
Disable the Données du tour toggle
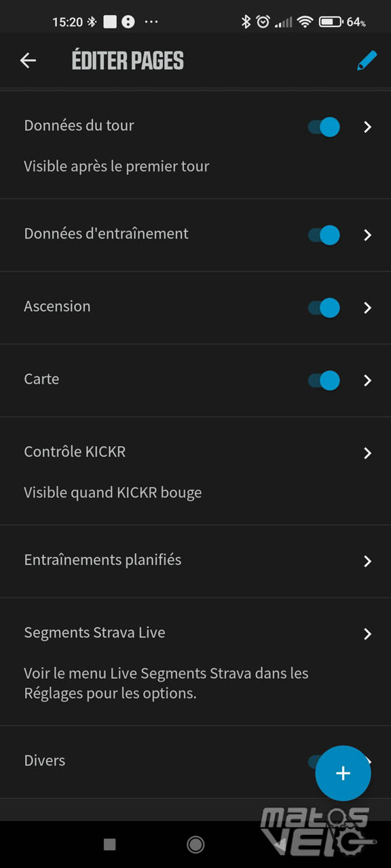click(324, 127)
